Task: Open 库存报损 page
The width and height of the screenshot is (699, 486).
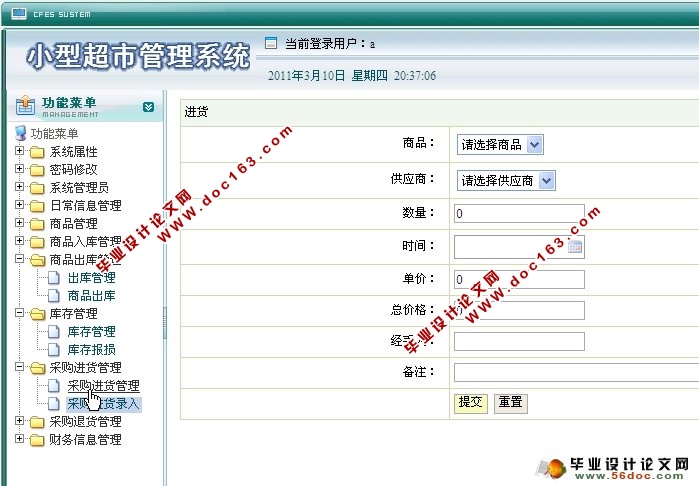Action: [91, 350]
